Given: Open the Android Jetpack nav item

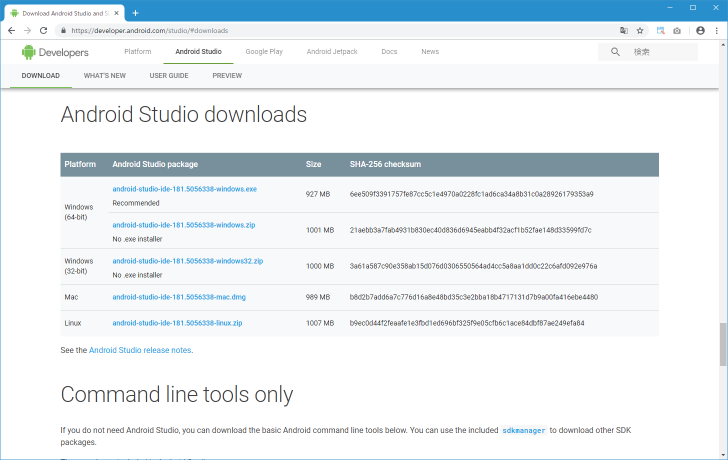Looking at the screenshot, I should [332, 52].
